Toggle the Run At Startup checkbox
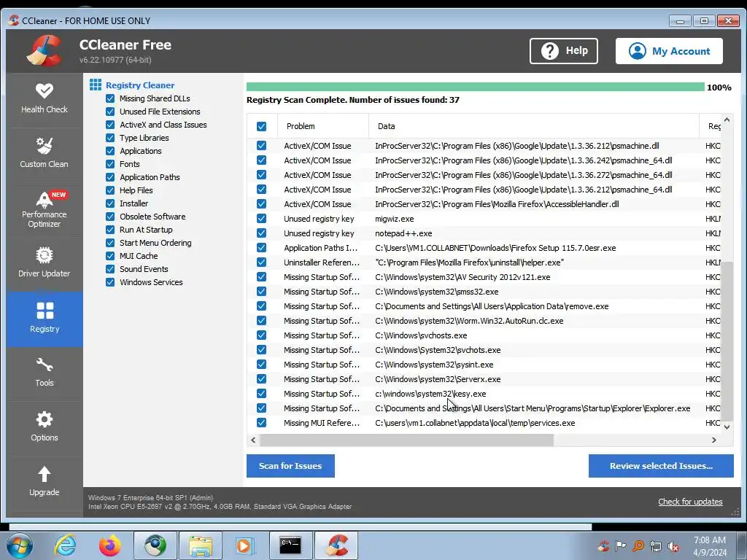The width and height of the screenshot is (747, 560). coord(110,230)
